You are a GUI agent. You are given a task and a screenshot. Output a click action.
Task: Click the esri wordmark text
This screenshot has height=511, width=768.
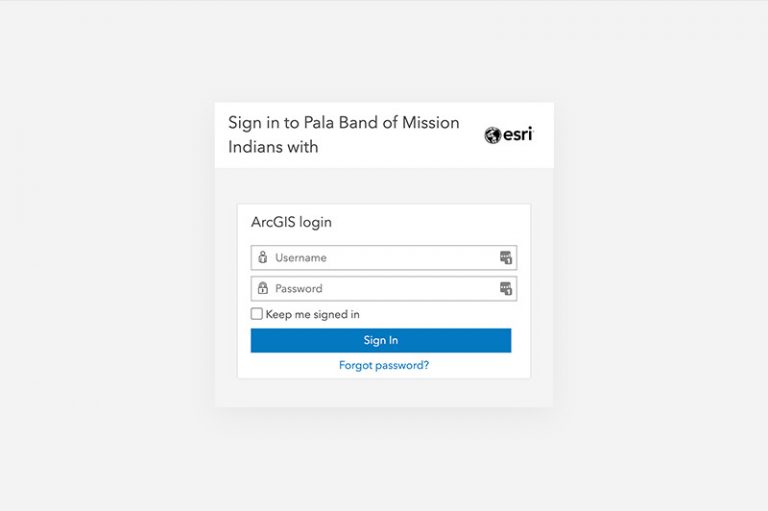coord(518,134)
